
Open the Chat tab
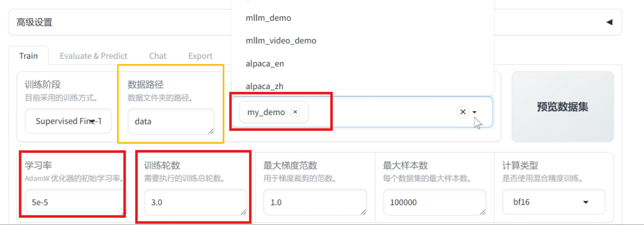[x=158, y=56]
